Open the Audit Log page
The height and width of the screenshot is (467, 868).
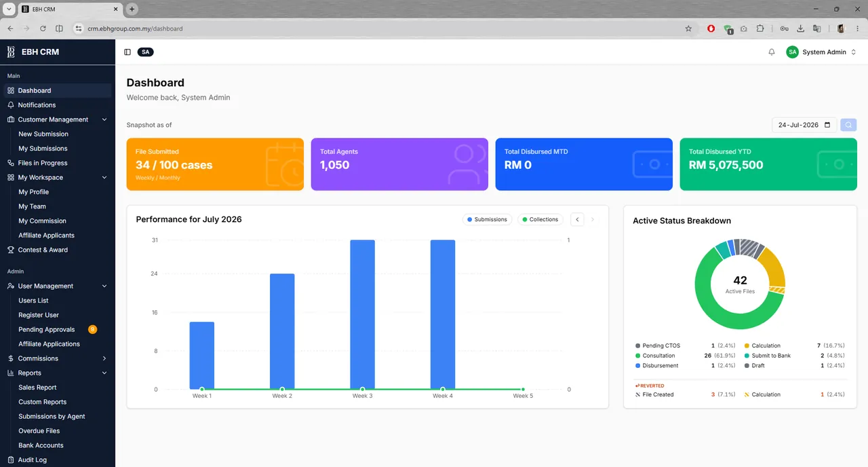tap(58, 460)
